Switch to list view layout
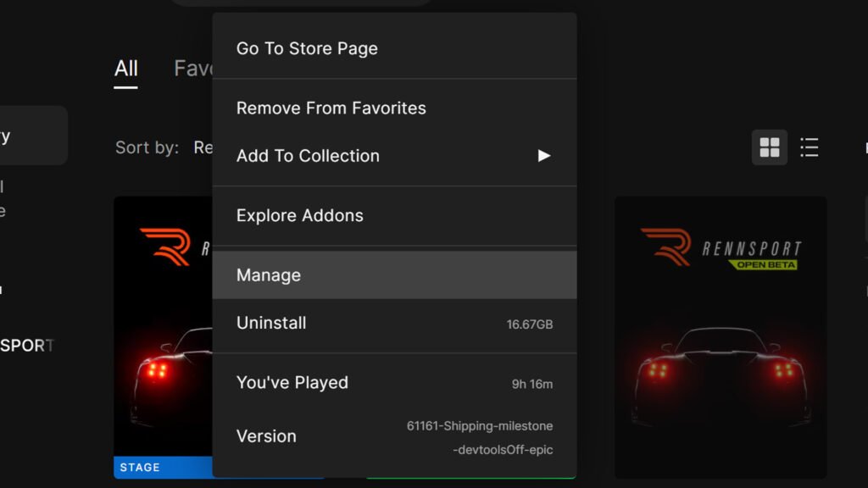 pyautogui.click(x=810, y=147)
